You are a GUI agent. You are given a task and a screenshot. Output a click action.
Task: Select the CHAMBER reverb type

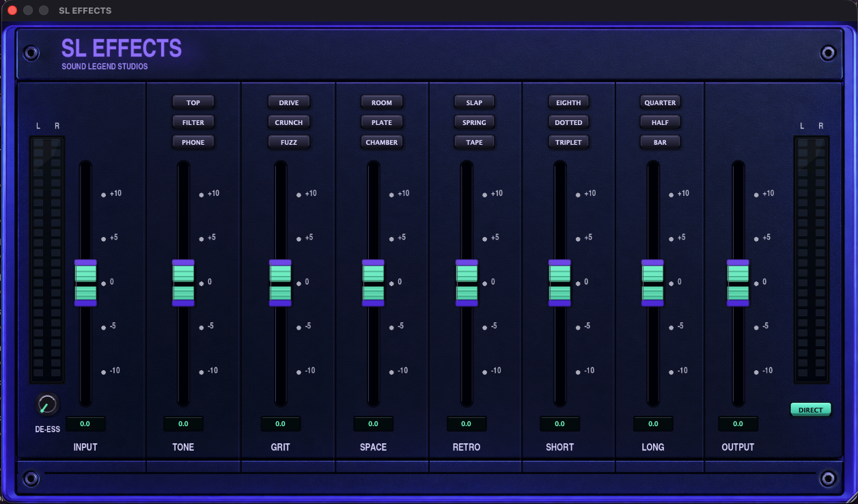click(382, 142)
